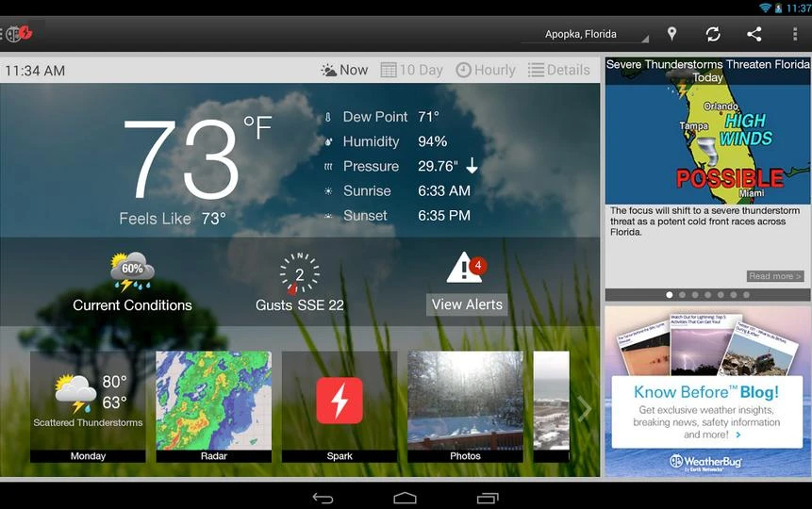The image size is (812, 509).
Task: Tap the Humidity 94% row
Action: 386,141
